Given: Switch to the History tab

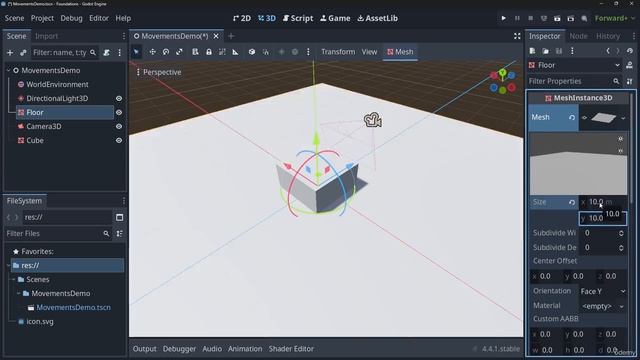Looking at the screenshot, I should 608,36.
